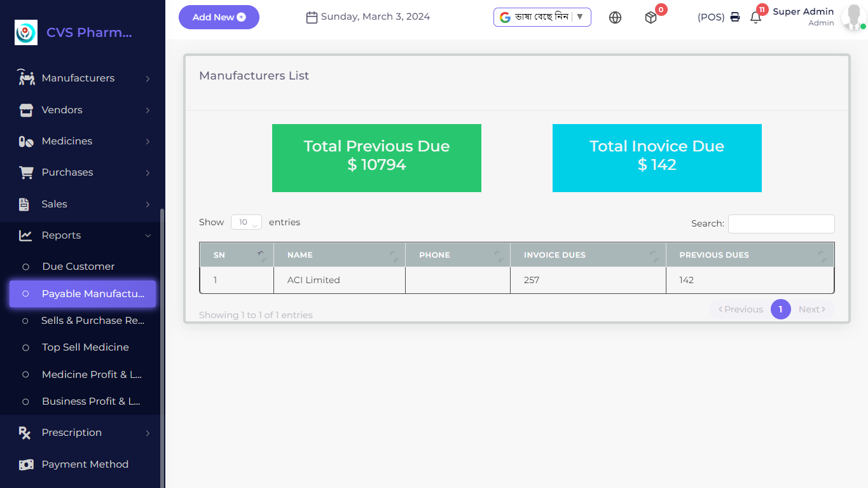
Task: Click the calendar icon beside the date
Action: tap(312, 17)
